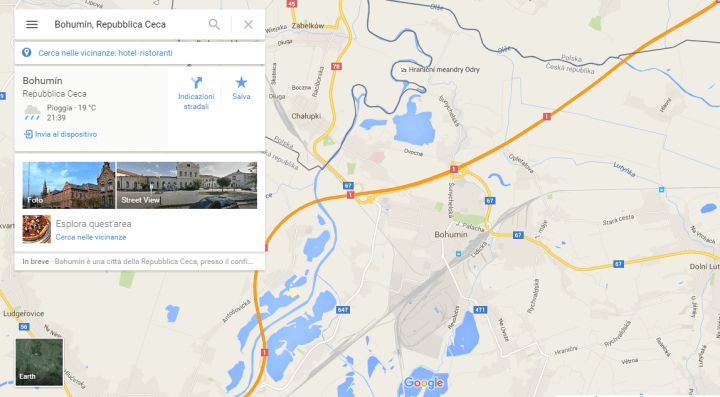Image resolution: width=720 pixels, height=397 pixels.
Task: Click route 647 road marker
Action: (x=343, y=310)
